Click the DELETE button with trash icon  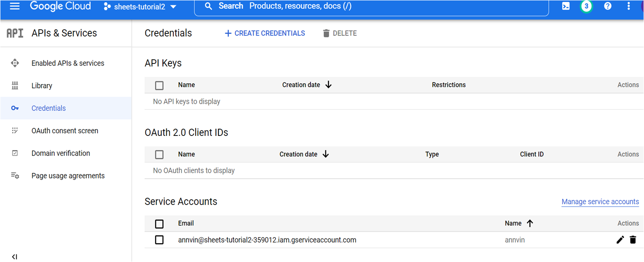coord(340,33)
